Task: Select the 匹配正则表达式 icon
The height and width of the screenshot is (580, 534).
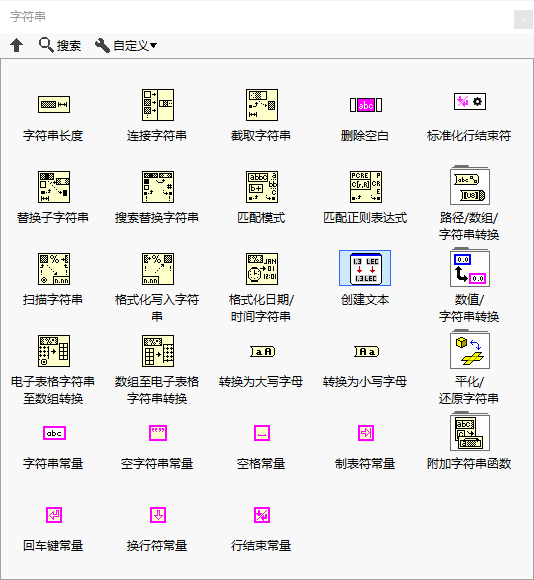Action: [x=366, y=187]
